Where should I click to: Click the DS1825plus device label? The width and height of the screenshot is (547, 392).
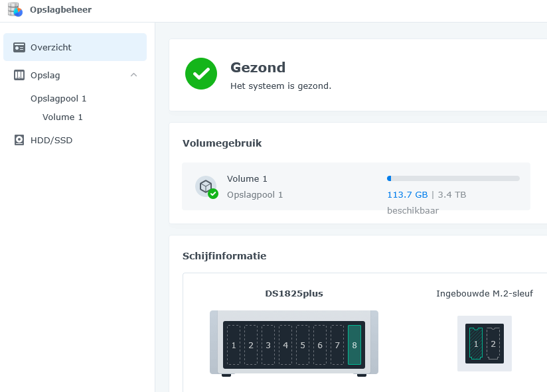point(293,293)
